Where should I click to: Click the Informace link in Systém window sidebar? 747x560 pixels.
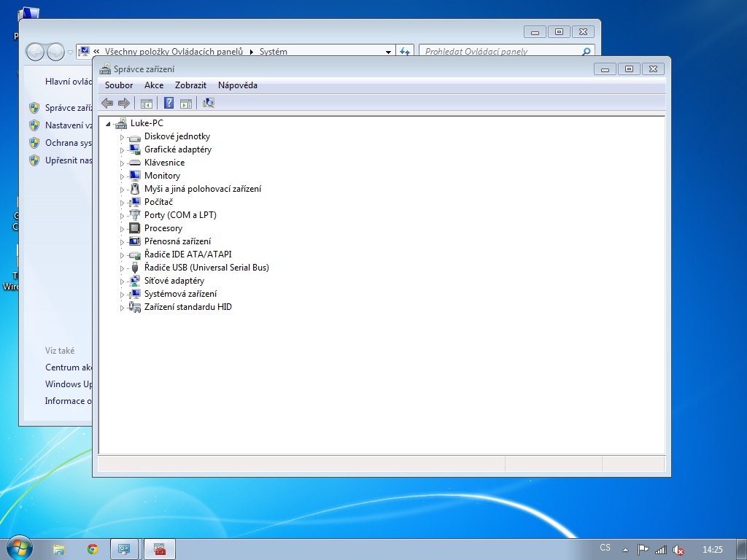coord(68,401)
